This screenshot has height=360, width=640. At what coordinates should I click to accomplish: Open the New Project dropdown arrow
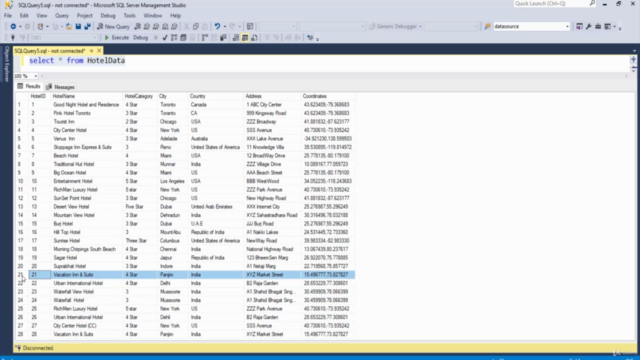(x=47, y=27)
